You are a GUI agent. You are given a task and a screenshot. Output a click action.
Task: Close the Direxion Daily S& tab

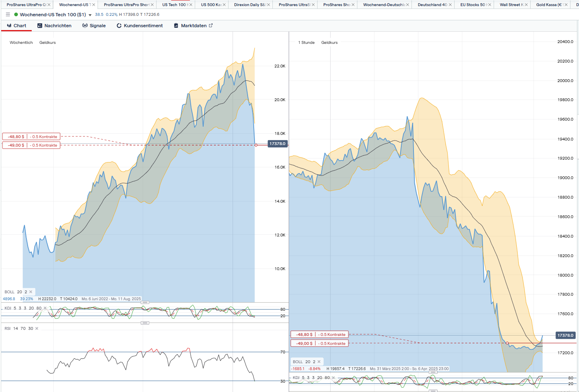coord(268,5)
